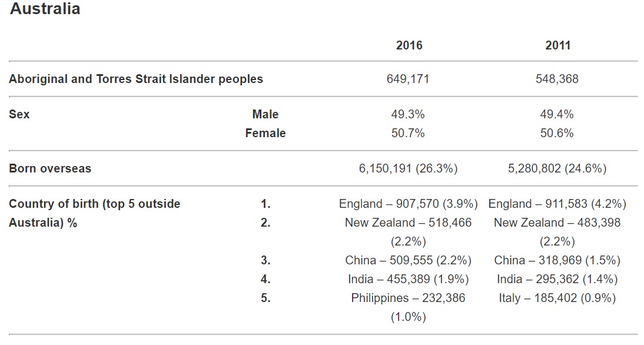Click the 6,150,191 (26.3%) born overseas value
Image resolution: width=644 pixels, height=345 pixels.
click(x=408, y=168)
